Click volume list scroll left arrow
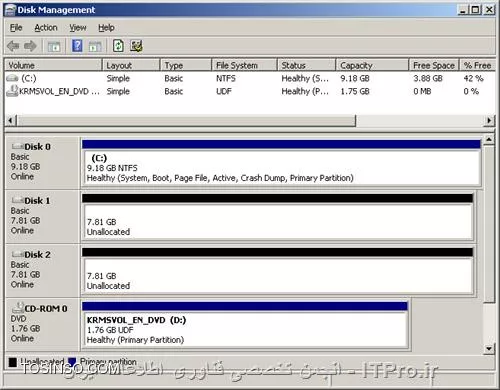The height and width of the screenshot is (390, 500). pyautogui.click(x=10, y=120)
